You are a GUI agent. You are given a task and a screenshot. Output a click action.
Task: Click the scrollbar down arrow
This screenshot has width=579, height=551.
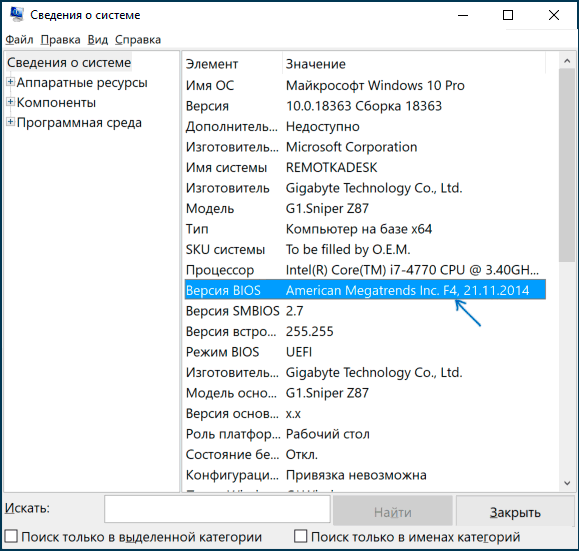[x=567, y=483]
